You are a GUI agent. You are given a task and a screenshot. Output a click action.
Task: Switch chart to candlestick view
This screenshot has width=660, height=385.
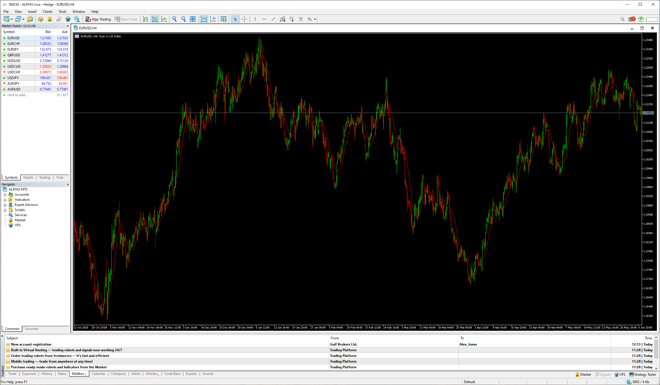pyautogui.click(x=154, y=19)
